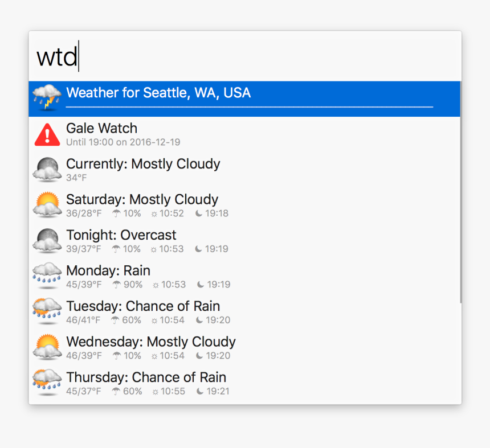Click the rain cloud icon for Monday
This screenshot has height=448, width=490.
(x=47, y=276)
